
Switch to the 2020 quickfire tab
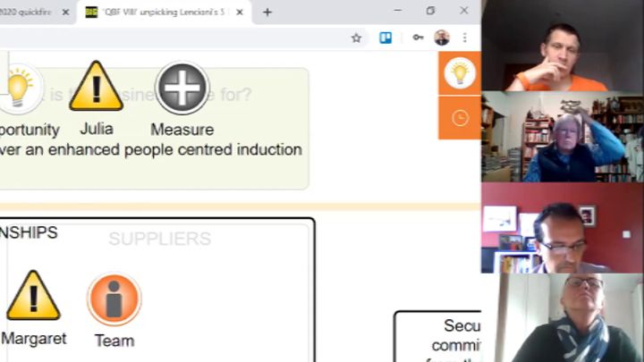[x=27, y=13]
